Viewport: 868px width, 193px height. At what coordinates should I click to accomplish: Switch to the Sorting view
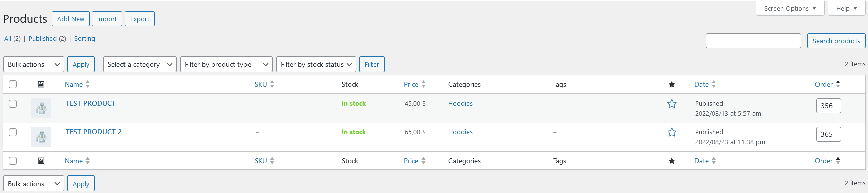pyautogui.click(x=85, y=38)
